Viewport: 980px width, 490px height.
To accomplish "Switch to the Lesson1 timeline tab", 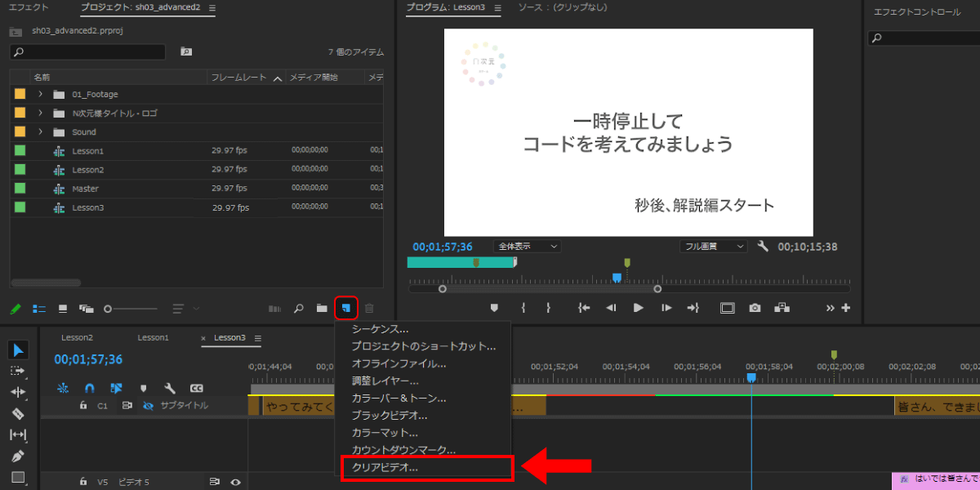I will 153,337.
